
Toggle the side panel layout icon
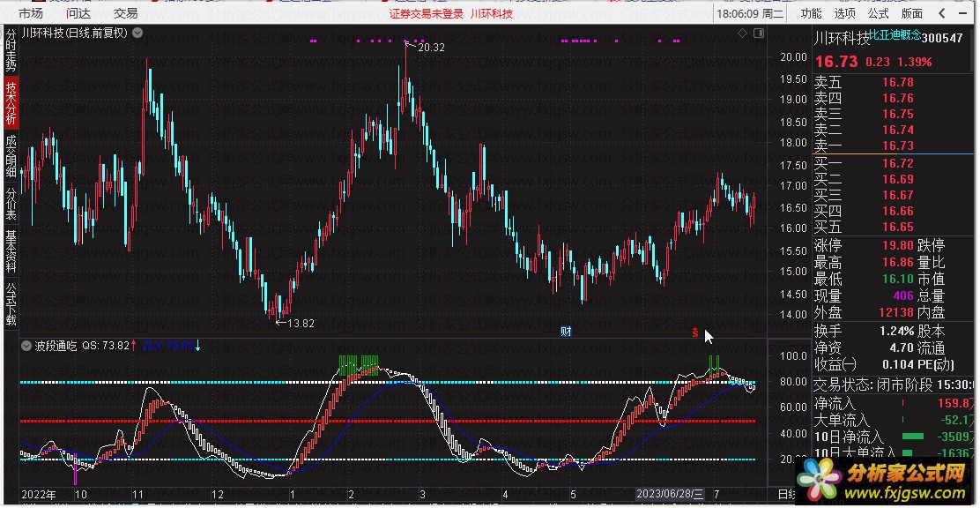[x=759, y=34]
